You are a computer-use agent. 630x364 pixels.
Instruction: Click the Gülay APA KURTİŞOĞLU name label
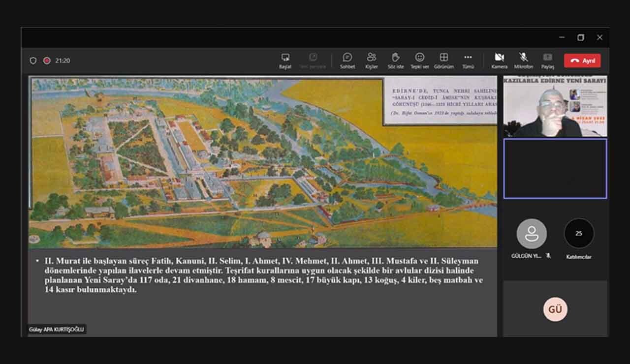(57, 330)
